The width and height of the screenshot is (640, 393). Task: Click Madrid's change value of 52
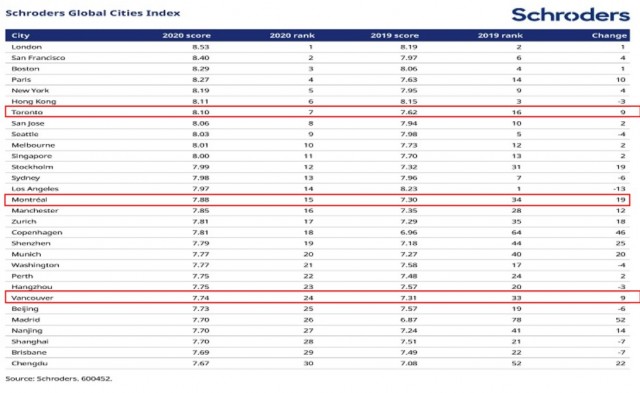620,320
